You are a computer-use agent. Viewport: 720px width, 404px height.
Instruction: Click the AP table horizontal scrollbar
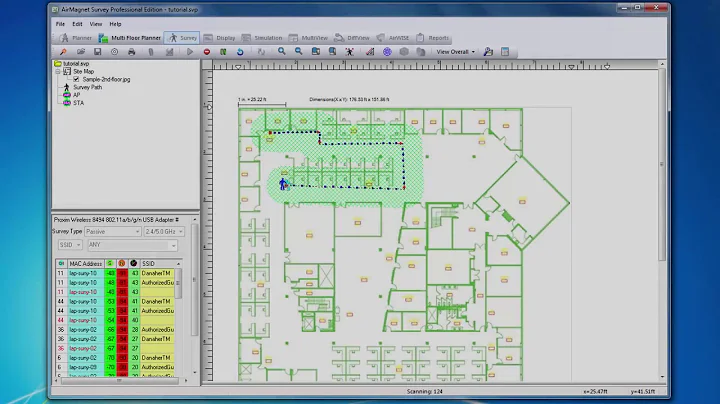(x=122, y=380)
